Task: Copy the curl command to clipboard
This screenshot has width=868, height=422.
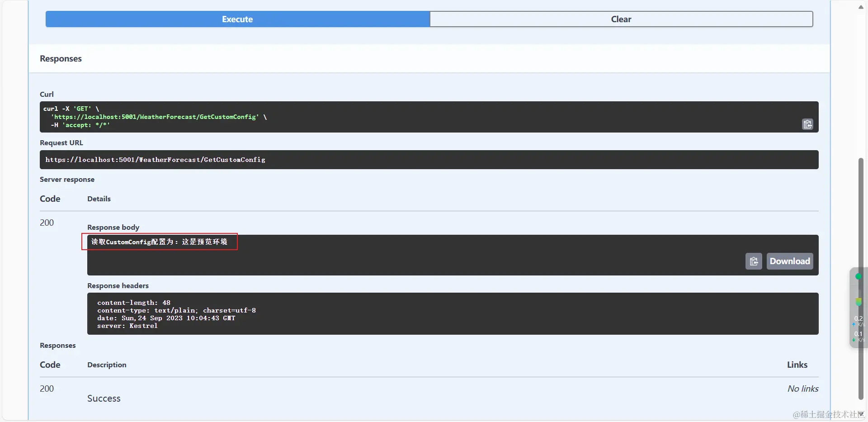Action: coord(807,124)
